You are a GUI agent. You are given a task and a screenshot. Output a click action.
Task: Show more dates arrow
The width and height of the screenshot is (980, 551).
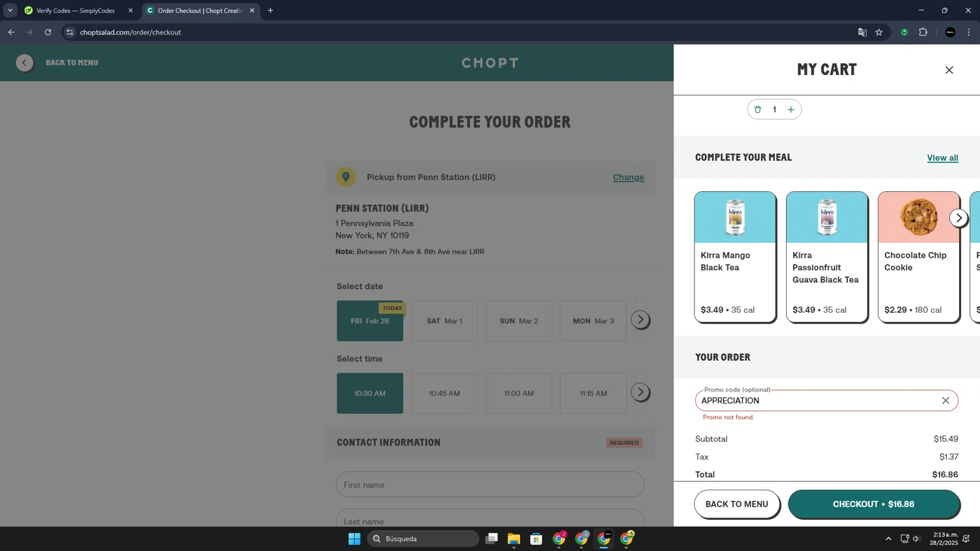tap(640, 320)
